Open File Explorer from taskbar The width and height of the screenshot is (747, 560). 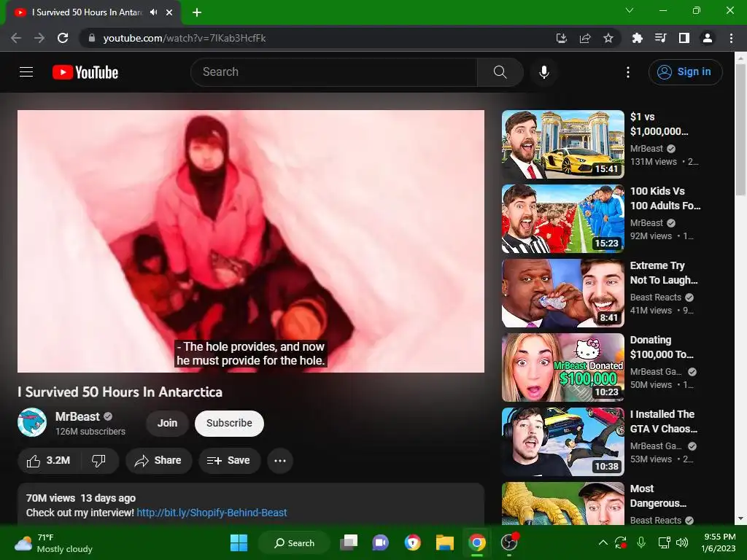[445, 542]
